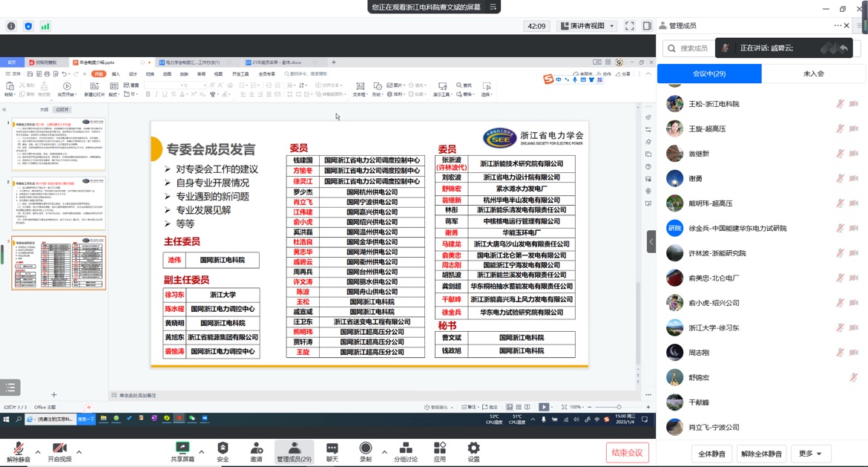Expand video options arrow beside 开启视频

tap(79, 452)
